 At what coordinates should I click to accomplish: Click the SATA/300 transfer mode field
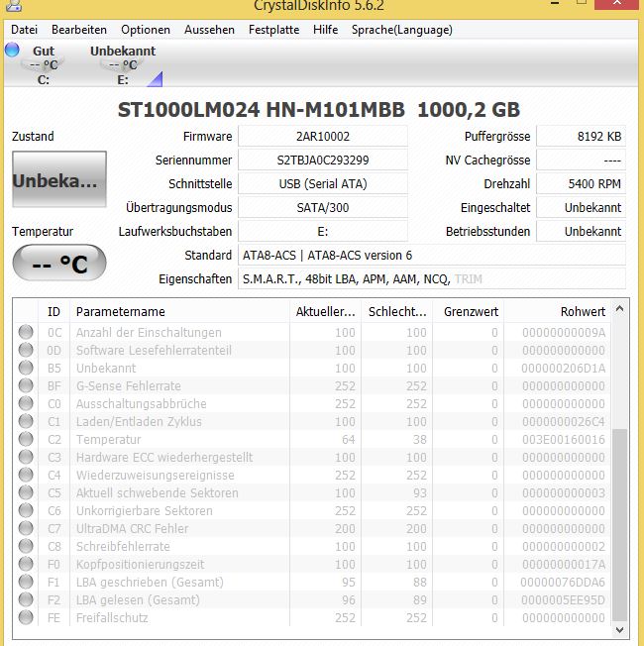click(x=323, y=208)
